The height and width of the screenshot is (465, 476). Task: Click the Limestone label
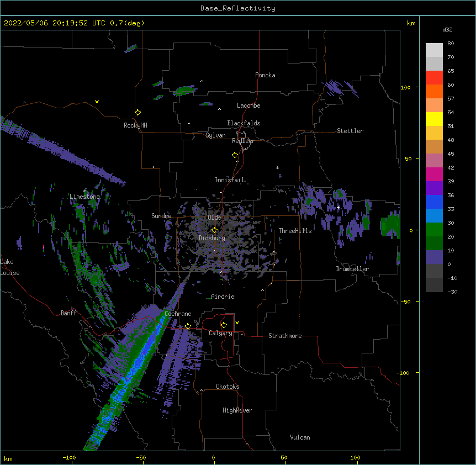(x=84, y=197)
